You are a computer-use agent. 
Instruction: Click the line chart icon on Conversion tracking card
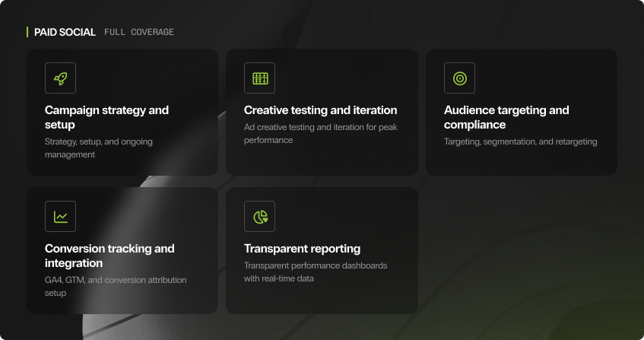pos(60,217)
